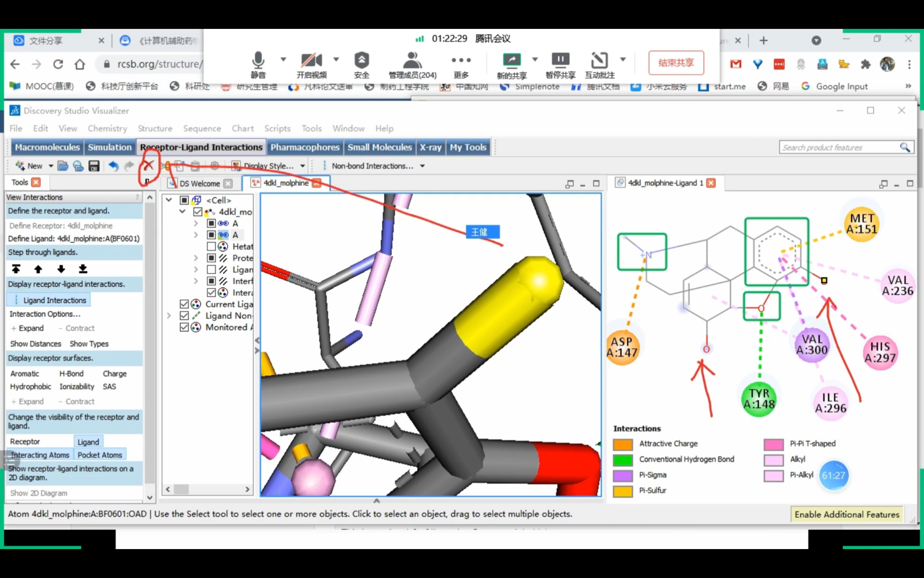Open the Security shield in meeting bar
Image resolution: width=924 pixels, height=578 pixels.
[x=361, y=65]
